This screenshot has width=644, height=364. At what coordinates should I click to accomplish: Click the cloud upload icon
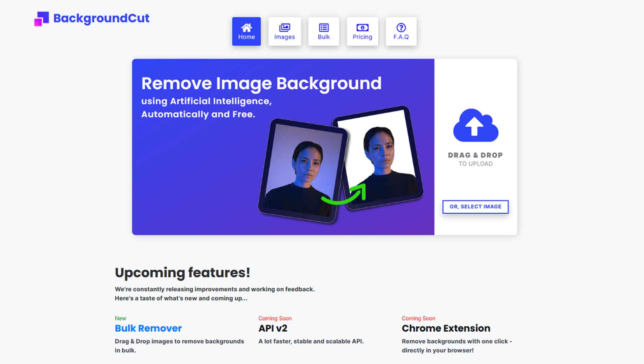pos(475,125)
